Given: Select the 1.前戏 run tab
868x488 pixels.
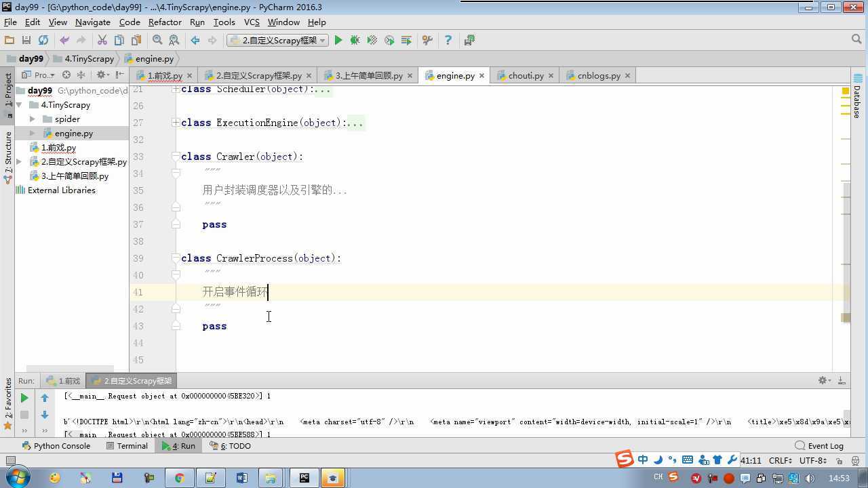Looking at the screenshot, I should click(x=63, y=381).
